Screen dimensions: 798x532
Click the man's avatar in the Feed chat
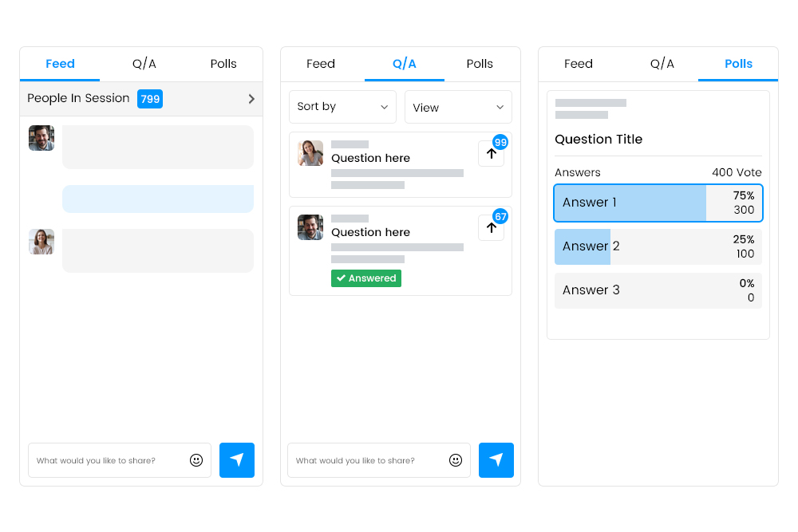coord(41,137)
